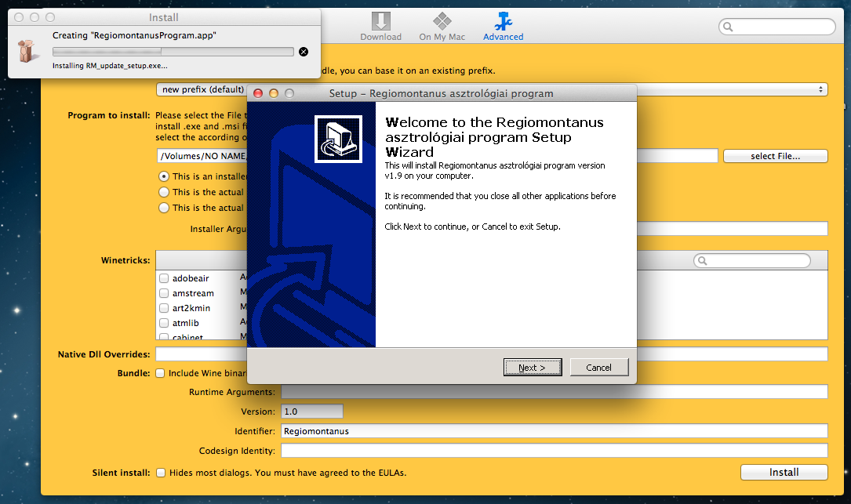Click the Install button at bottom right
851x504 pixels.
click(x=784, y=473)
